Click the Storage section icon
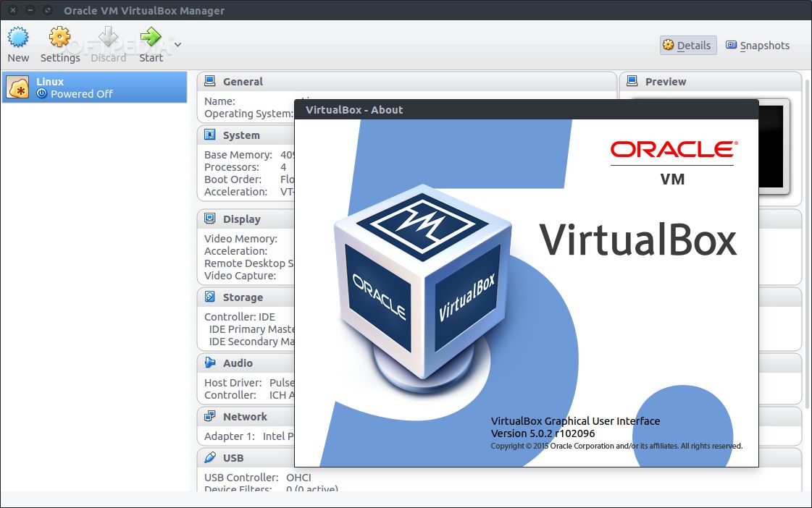Screen dimensions: 812x508 click(209, 297)
